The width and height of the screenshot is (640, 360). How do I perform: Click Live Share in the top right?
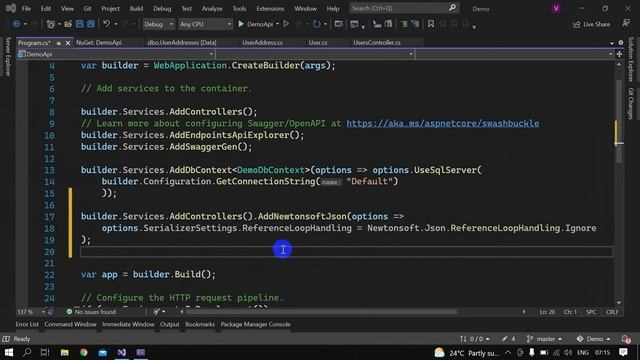(x=591, y=24)
